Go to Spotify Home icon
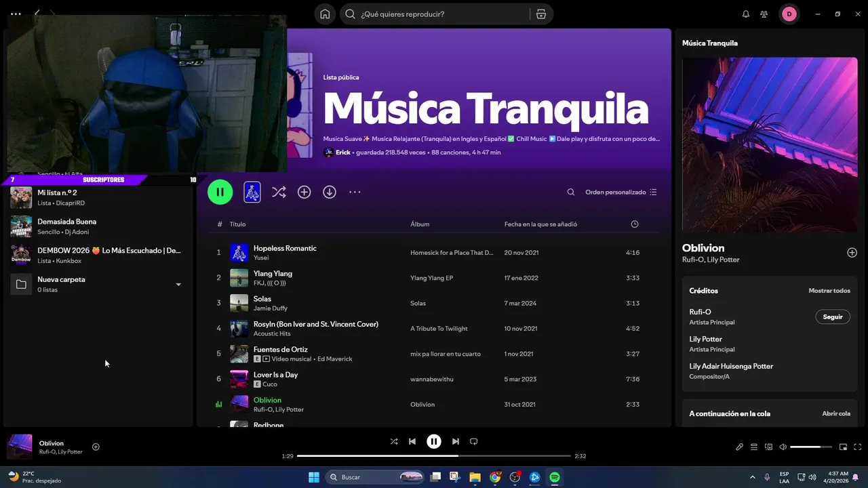868x488 pixels. [325, 14]
